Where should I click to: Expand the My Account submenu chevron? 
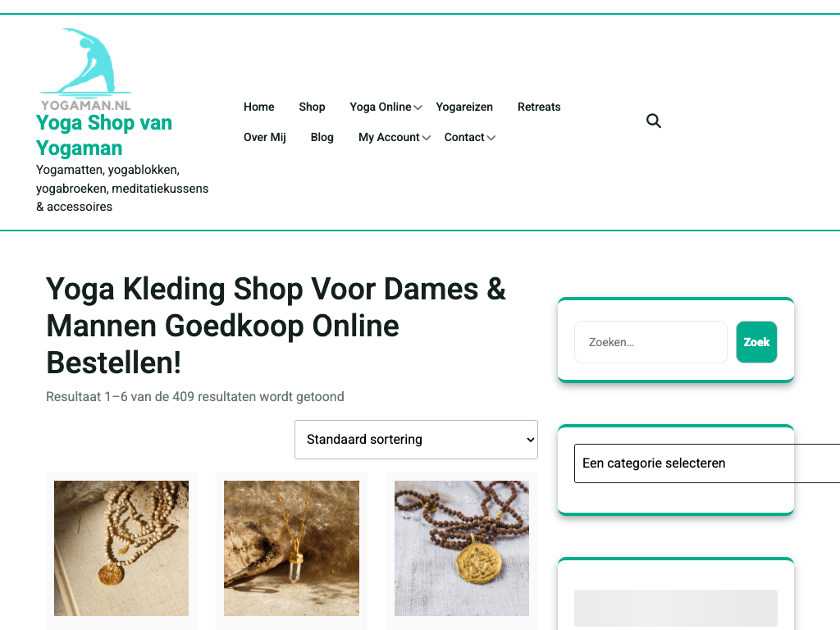[x=427, y=138]
